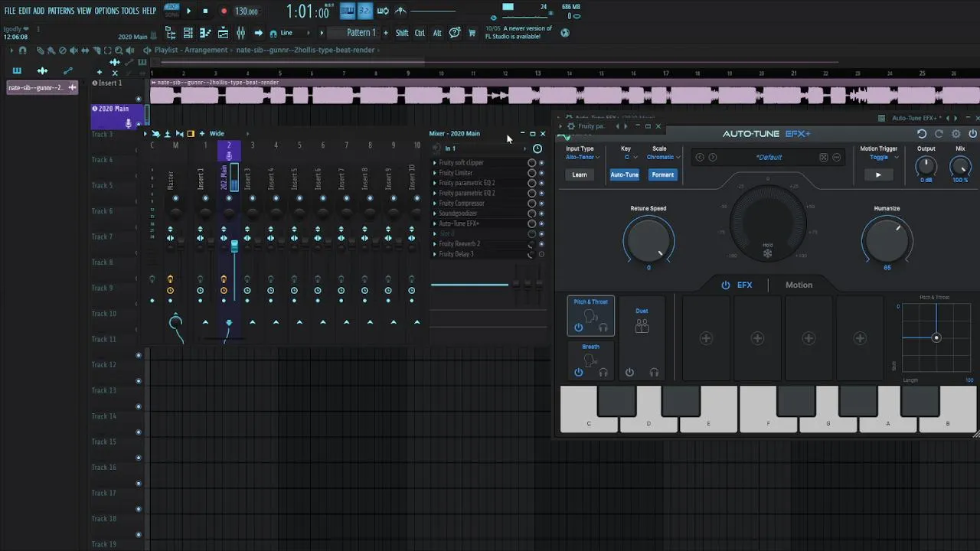Open the Mixer view icon
Image resolution: width=980 pixels, height=551 pixels.
pyautogui.click(x=240, y=33)
